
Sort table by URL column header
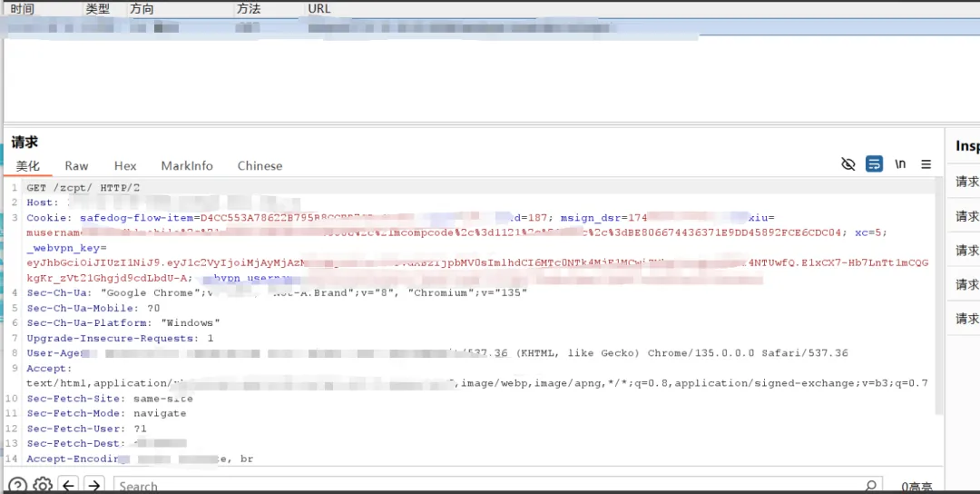tap(318, 9)
